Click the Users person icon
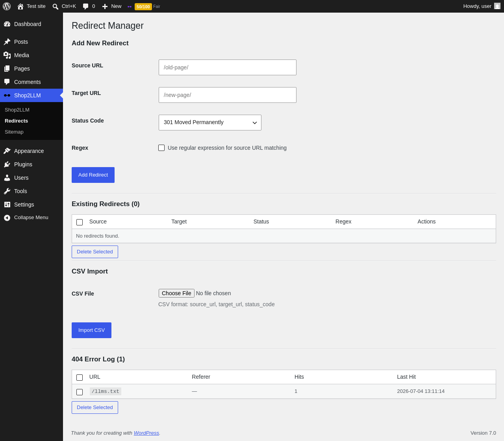The height and width of the screenshot is (441, 504). [x=7, y=178]
